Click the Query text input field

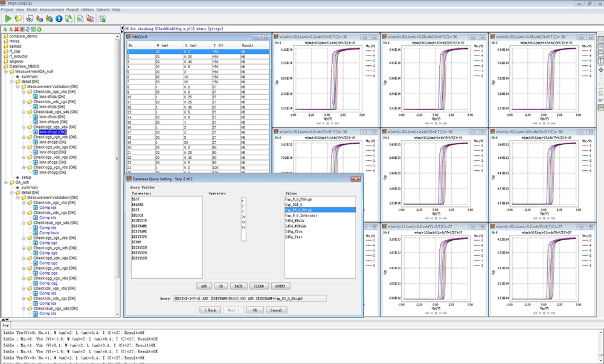pyautogui.click(x=251, y=298)
